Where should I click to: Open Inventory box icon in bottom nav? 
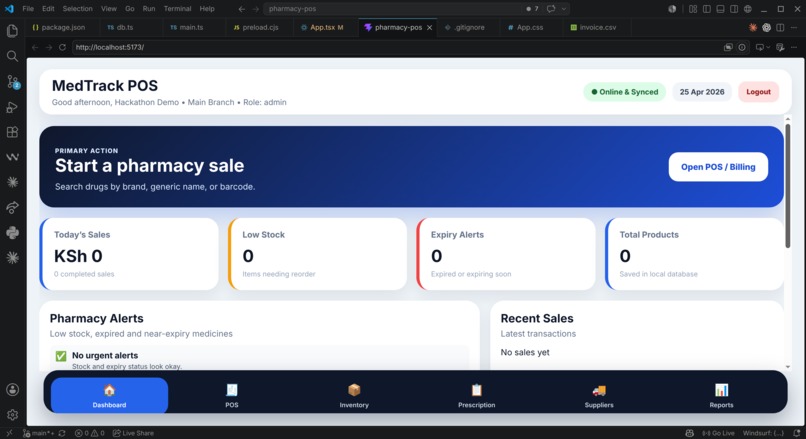pos(354,390)
